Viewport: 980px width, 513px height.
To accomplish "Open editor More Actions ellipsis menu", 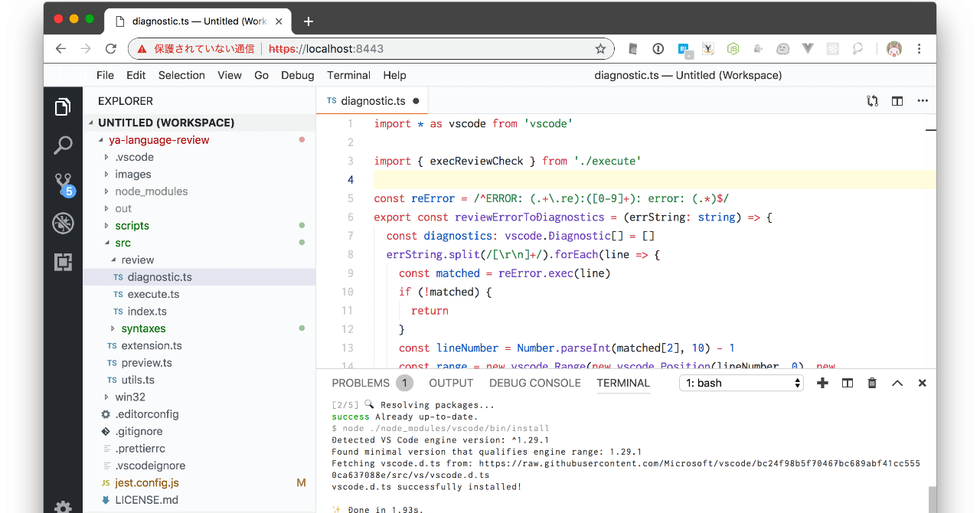I will tap(923, 100).
